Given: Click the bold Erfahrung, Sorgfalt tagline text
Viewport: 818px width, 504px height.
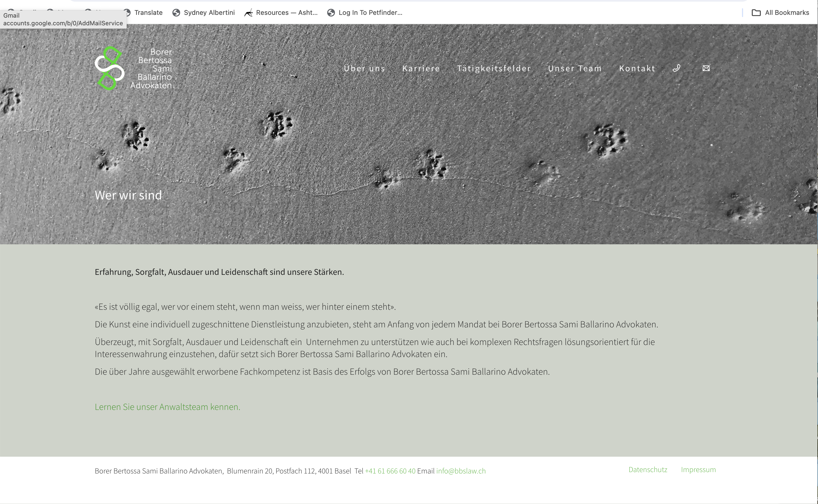Looking at the screenshot, I should 219,272.
